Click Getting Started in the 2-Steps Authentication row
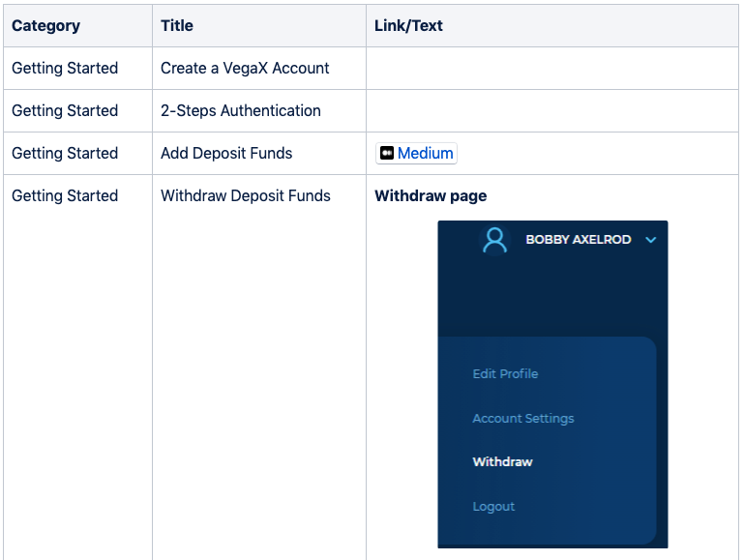The width and height of the screenshot is (744, 560). click(x=65, y=110)
